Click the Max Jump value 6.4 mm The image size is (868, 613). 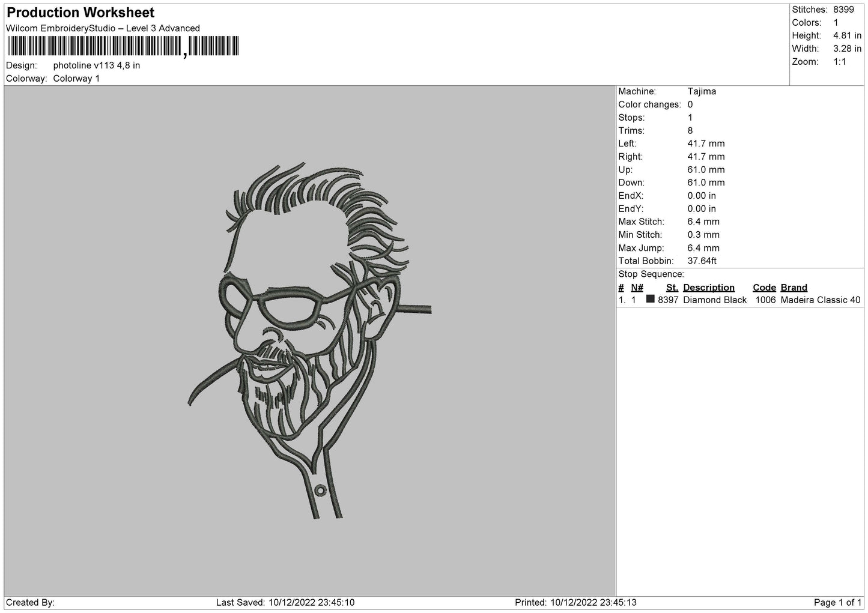(703, 248)
